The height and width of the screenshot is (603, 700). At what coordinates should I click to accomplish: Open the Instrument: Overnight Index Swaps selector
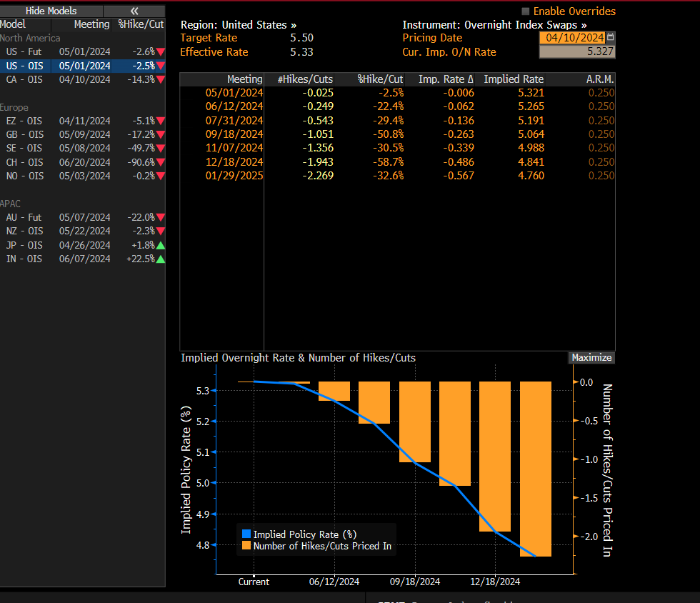coord(494,25)
